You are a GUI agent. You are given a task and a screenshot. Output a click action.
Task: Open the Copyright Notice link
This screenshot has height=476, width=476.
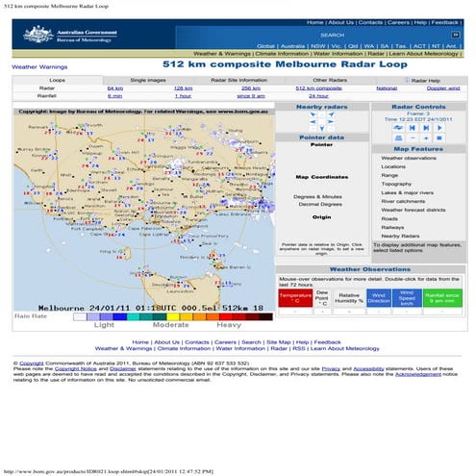(x=76, y=368)
